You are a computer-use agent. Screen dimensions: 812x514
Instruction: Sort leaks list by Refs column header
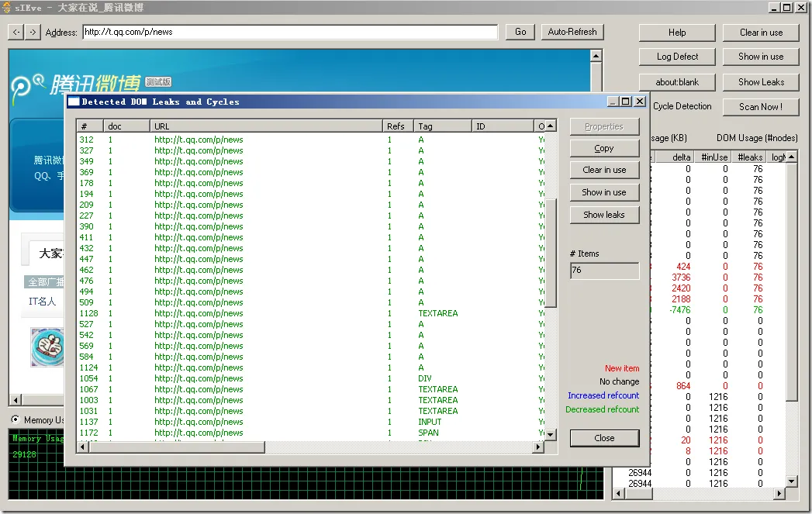coord(398,126)
